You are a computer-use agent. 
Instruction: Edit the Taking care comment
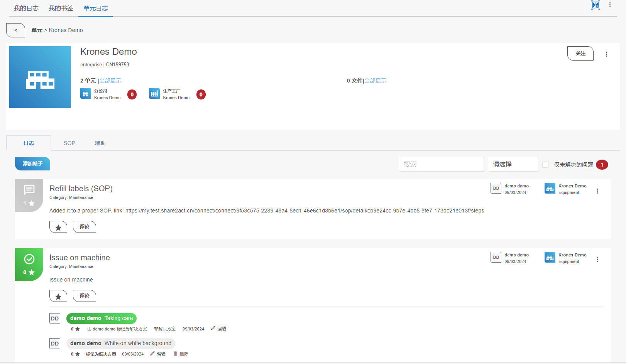(x=219, y=329)
